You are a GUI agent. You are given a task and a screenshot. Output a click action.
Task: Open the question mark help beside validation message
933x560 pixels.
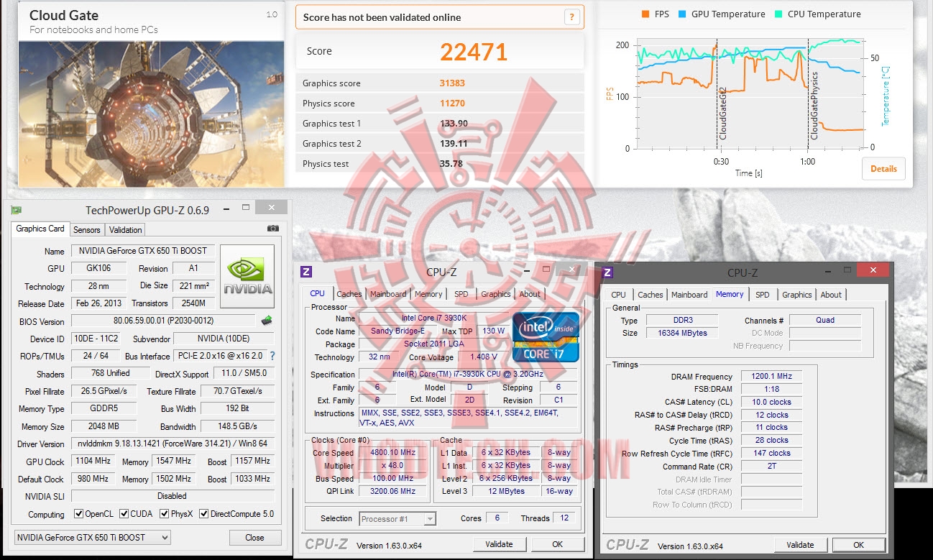pos(571,17)
